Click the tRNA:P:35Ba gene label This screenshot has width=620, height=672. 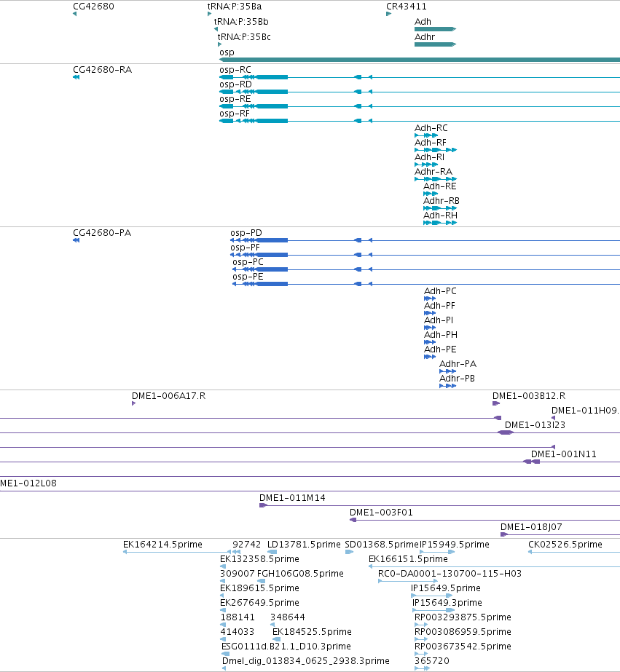coord(235,7)
